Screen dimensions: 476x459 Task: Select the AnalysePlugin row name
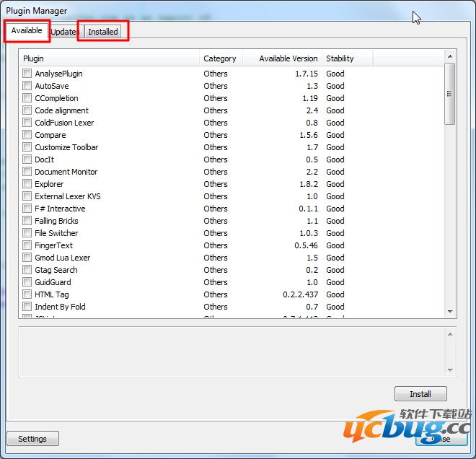tap(58, 74)
